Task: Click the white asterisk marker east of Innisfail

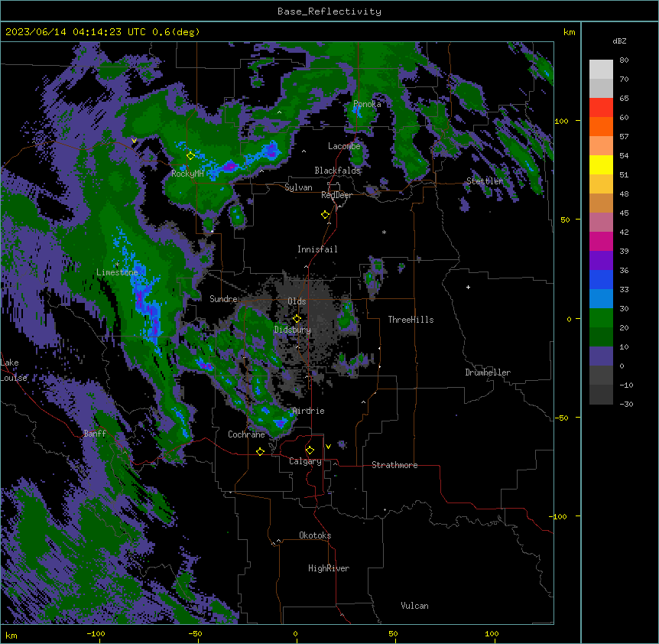Action: [x=384, y=232]
